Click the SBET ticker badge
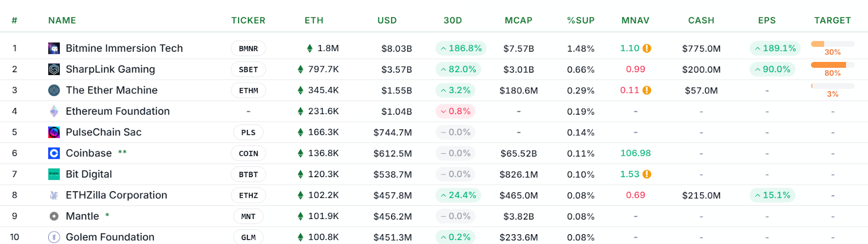This screenshot has height=244, width=868. 248,70
